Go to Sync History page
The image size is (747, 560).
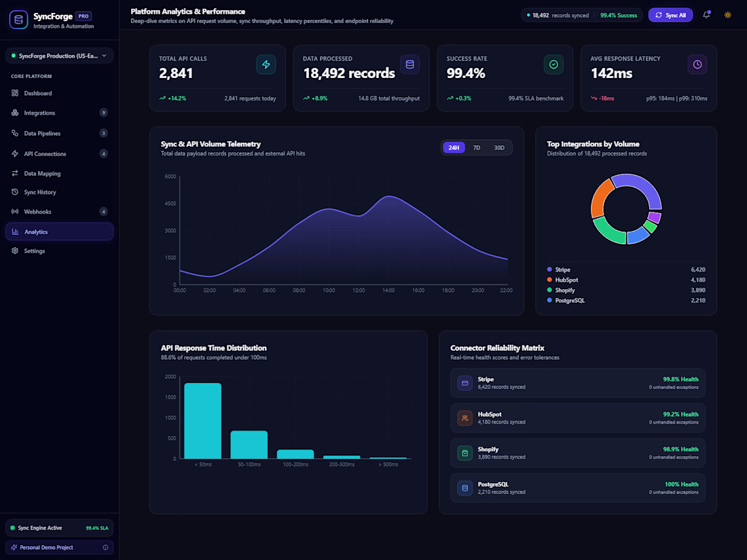pos(60,192)
